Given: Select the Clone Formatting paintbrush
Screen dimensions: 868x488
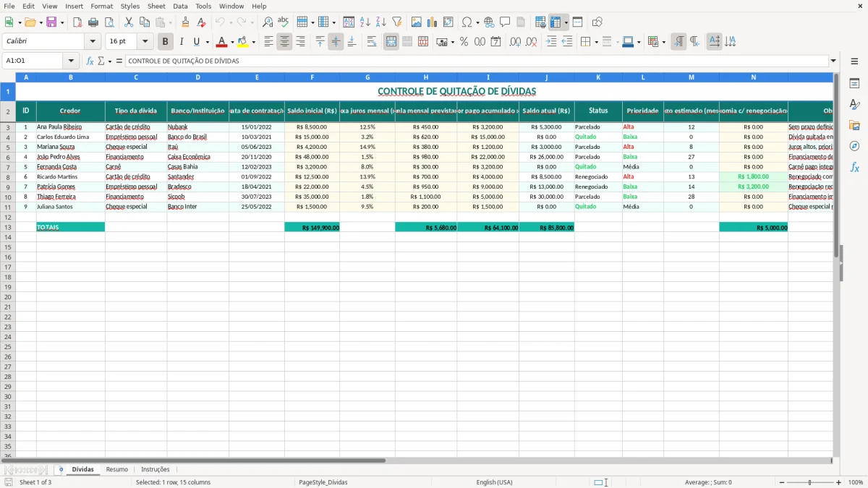Looking at the screenshot, I should point(185,22).
